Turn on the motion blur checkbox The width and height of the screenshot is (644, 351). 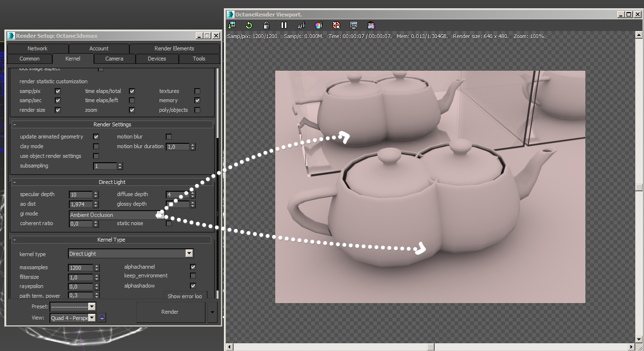pyautogui.click(x=169, y=137)
